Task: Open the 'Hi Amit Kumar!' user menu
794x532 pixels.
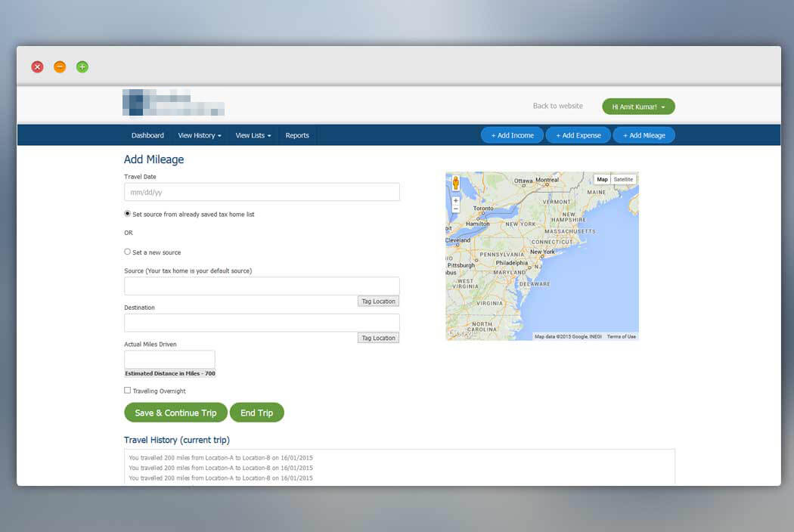Action: 638,107
